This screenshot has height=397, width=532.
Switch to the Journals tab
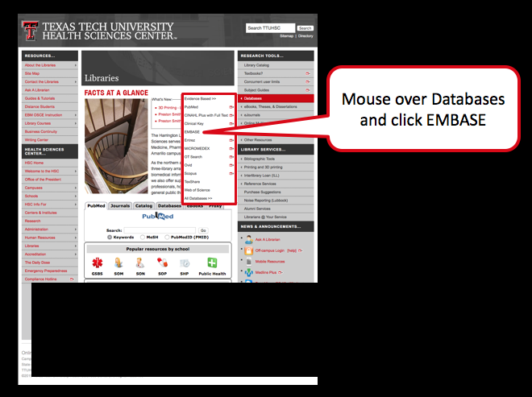(120, 206)
